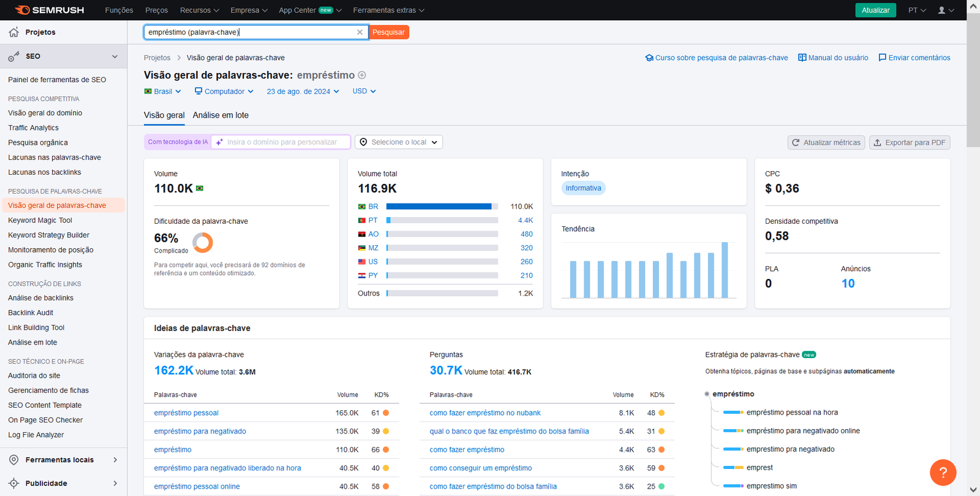Open the Brasil country dropdown

tap(162, 91)
